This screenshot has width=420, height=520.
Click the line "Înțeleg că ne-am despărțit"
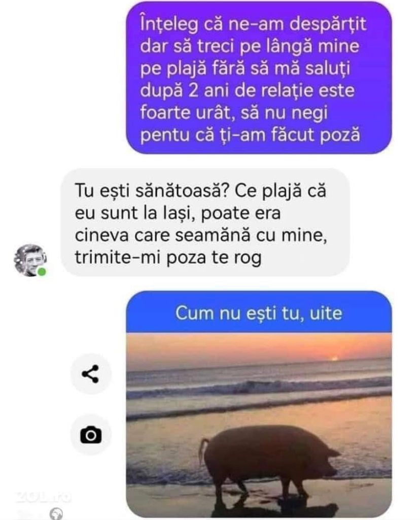[x=253, y=23]
